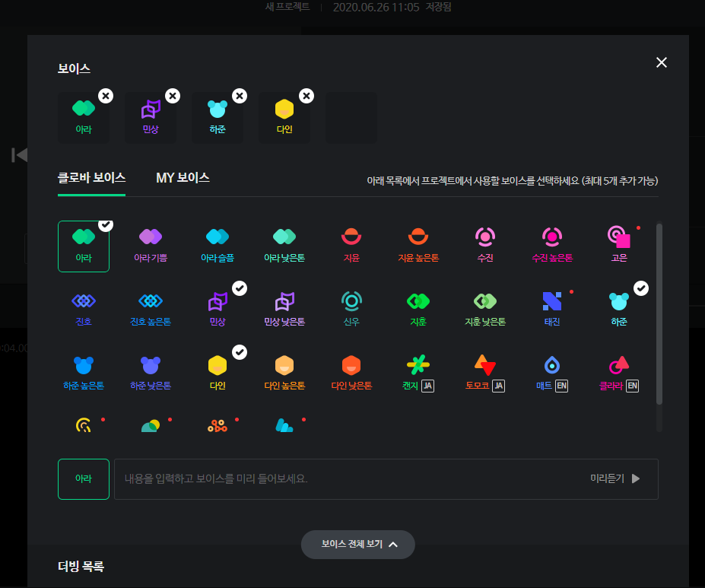
Task: Select the English 클라라 voice
Action: [x=619, y=373]
